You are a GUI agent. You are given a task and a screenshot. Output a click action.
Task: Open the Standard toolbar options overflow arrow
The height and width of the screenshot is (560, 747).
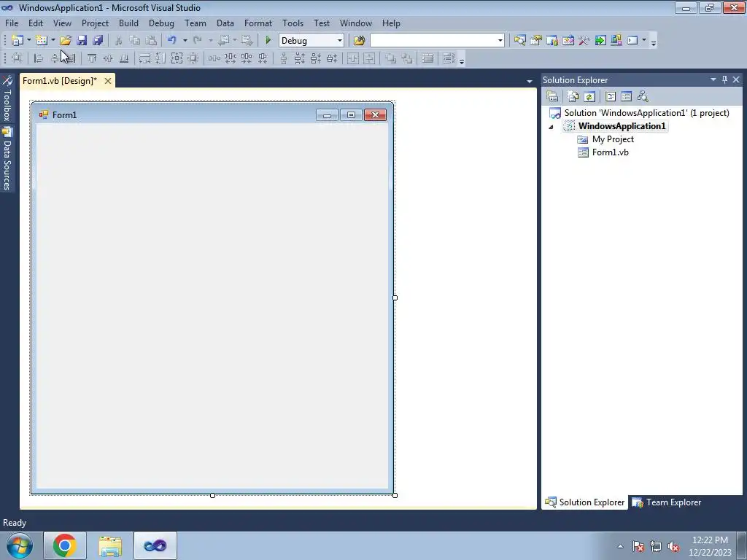tap(654, 42)
